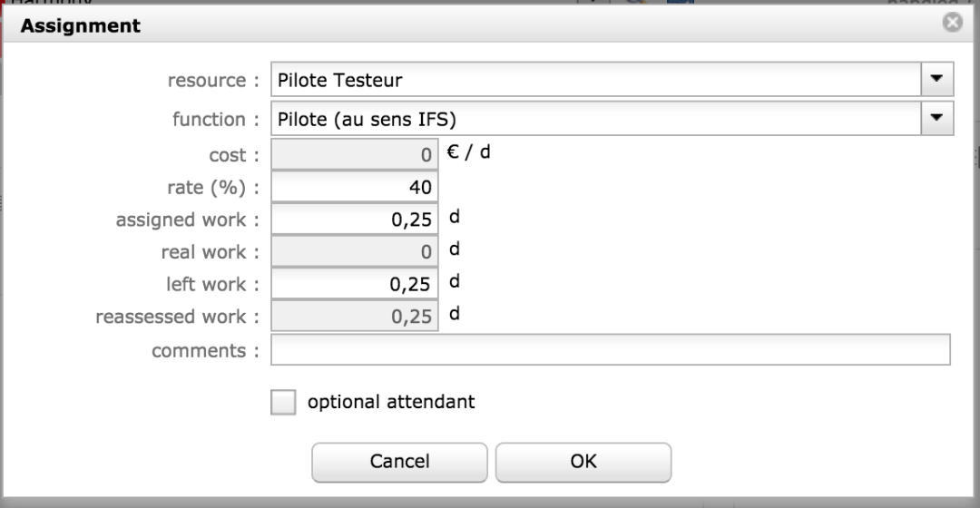980x508 pixels.
Task: Click the disabled cost field
Action: (x=355, y=155)
